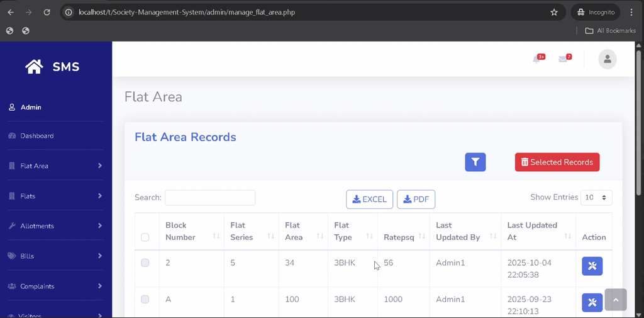Expand the Flat Area sidebar menu

pos(56,166)
